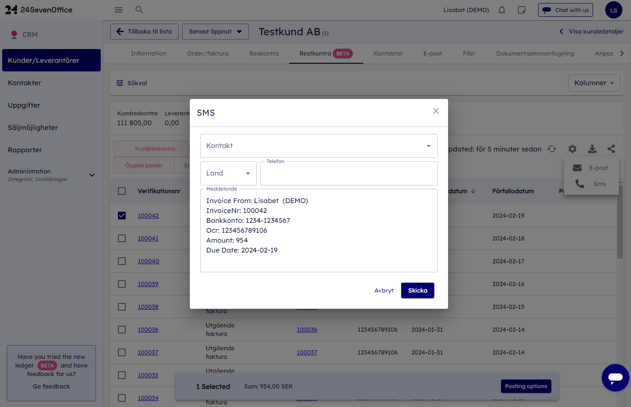Uncheck the checkbox for verification 100042

(x=122, y=215)
